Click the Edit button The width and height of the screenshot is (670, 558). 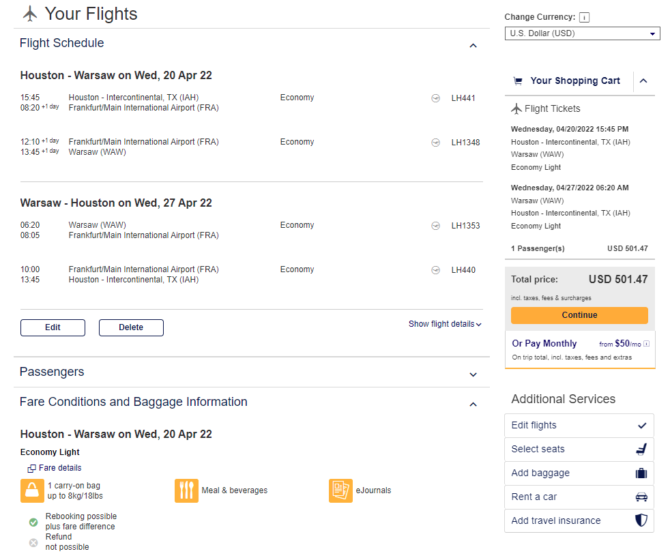pos(53,328)
